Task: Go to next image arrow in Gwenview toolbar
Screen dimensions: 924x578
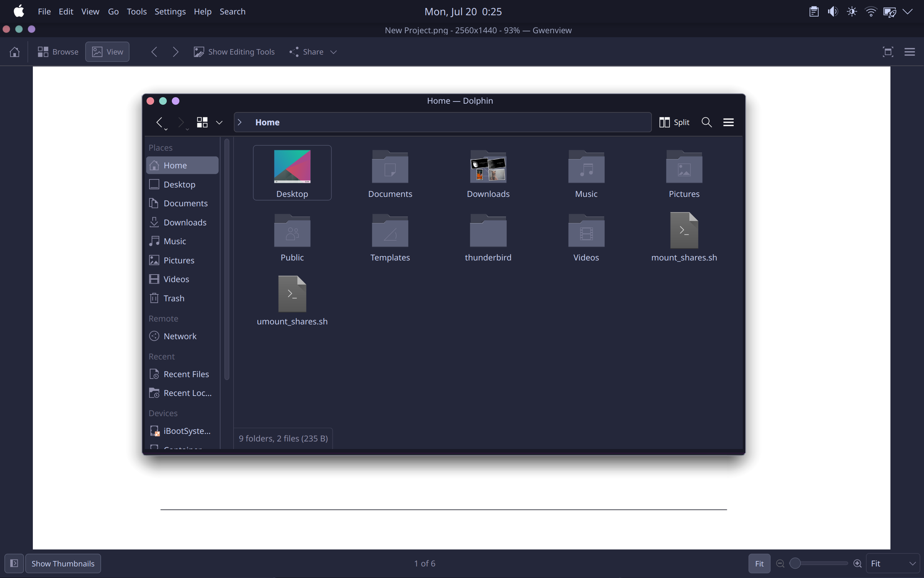Action: coord(176,52)
